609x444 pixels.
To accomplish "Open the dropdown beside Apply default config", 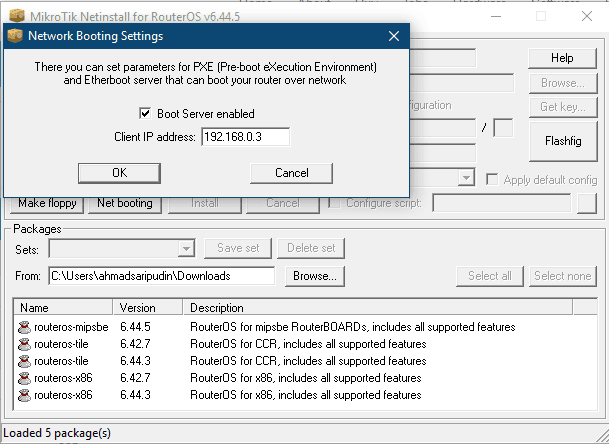I will pos(466,178).
